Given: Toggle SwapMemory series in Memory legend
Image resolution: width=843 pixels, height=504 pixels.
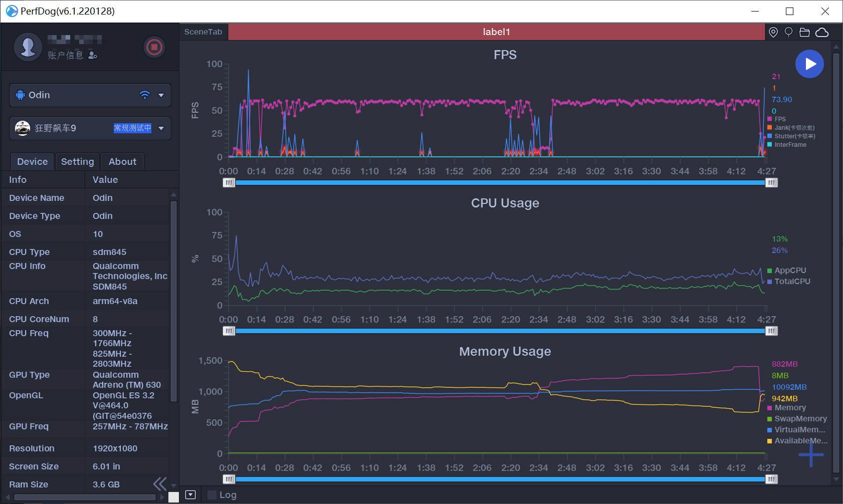Looking at the screenshot, I should 799,419.
